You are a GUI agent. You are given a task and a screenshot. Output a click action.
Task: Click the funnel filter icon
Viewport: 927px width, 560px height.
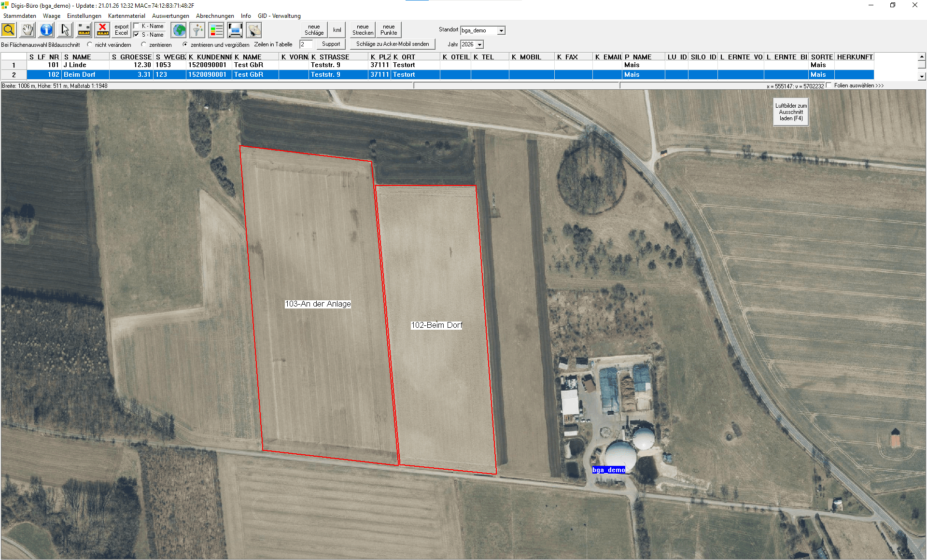coord(197,30)
